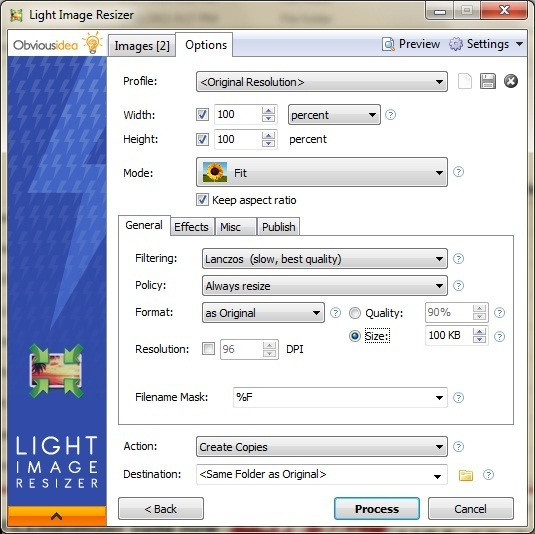Open help icon next to Filename Mask

458,398
